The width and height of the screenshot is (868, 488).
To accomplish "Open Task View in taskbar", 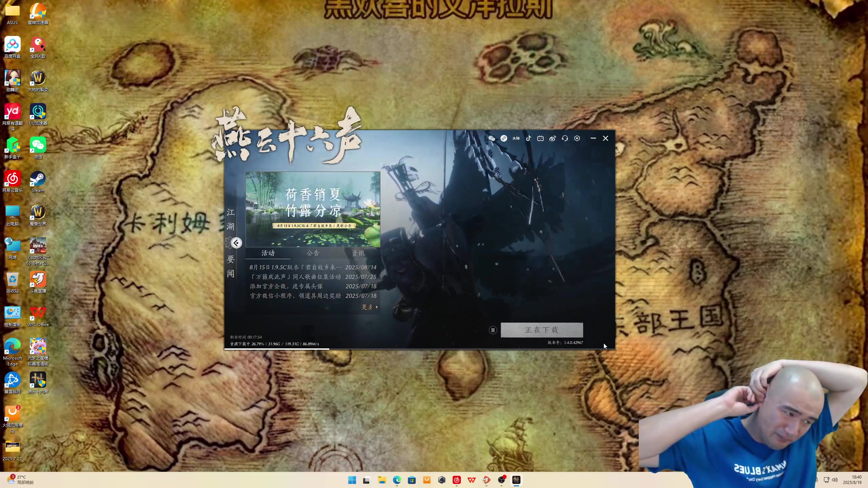I will pyautogui.click(x=366, y=480).
